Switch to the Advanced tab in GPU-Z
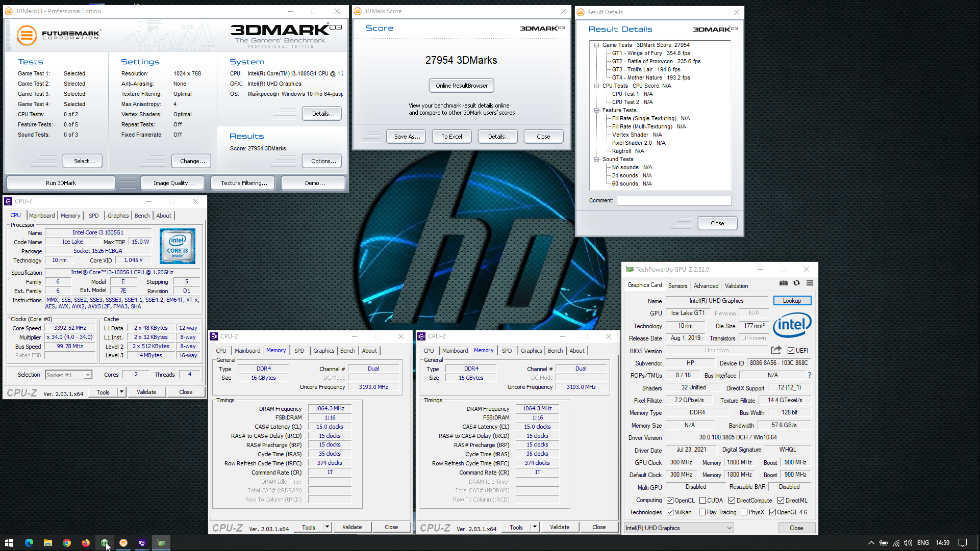Screen dimensions: 980x551 706,286
